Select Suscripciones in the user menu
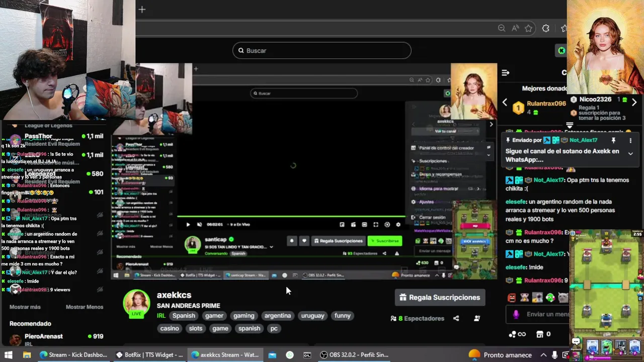This screenshot has height=362, width=644. tap(433, 161)
